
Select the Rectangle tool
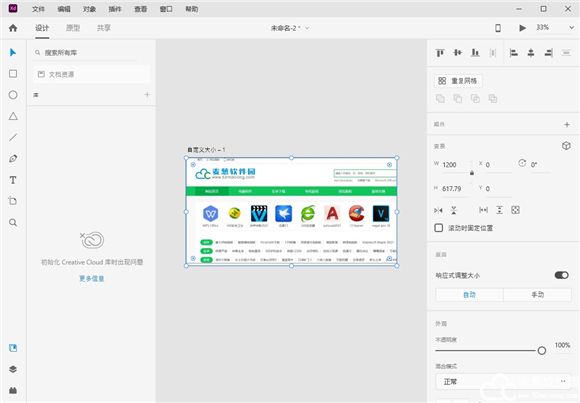click(x=13, y=74)
